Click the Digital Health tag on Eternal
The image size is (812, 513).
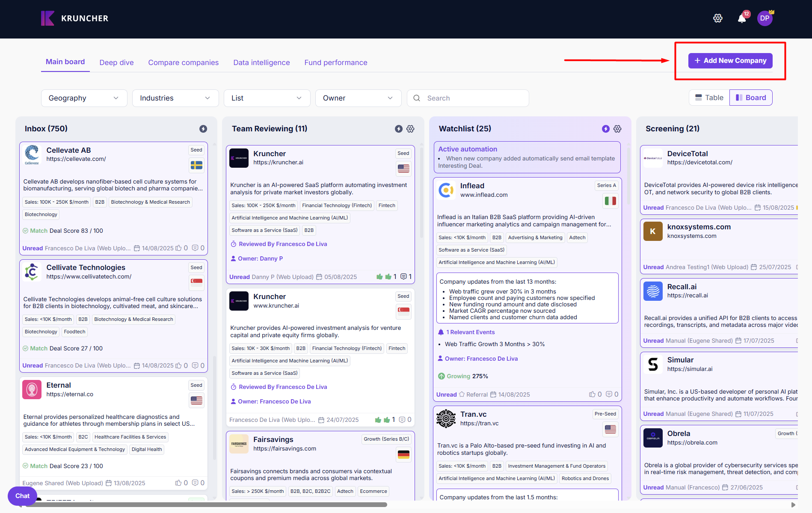[x=147, y=449]
